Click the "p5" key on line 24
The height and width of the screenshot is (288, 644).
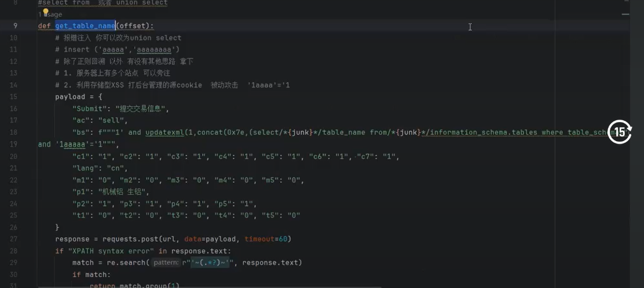point(224,204)
